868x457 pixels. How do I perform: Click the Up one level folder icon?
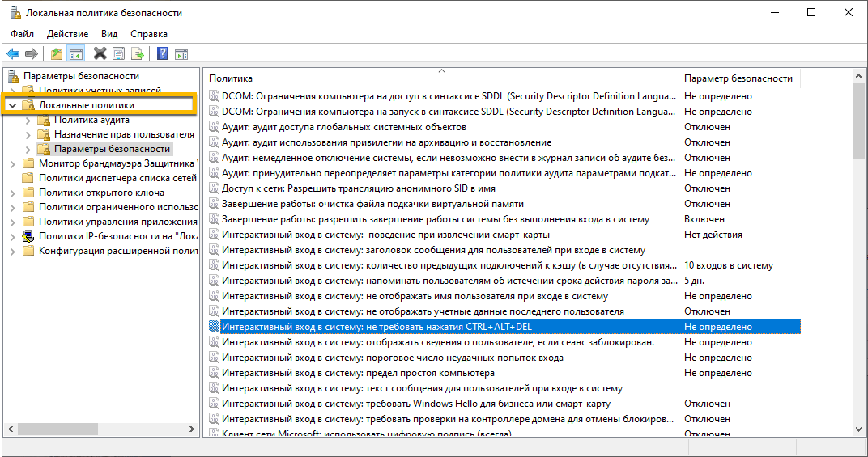click(57, 54)
